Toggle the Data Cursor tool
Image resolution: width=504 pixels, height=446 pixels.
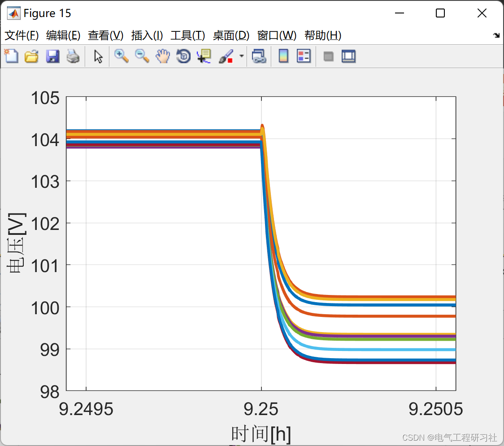click(204, 56)
